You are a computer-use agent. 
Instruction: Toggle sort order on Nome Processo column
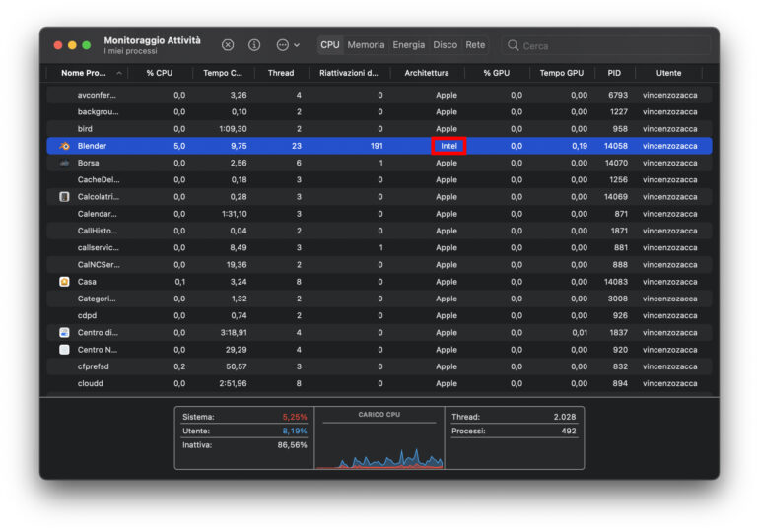(89, 73)
